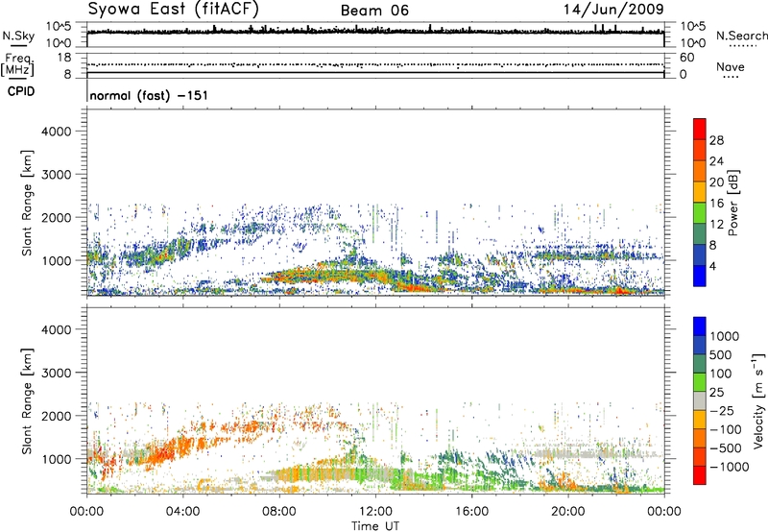Click the dotted frequency trace in second panel
Viewport: 768px width, 532px height.
coord(375,64)
